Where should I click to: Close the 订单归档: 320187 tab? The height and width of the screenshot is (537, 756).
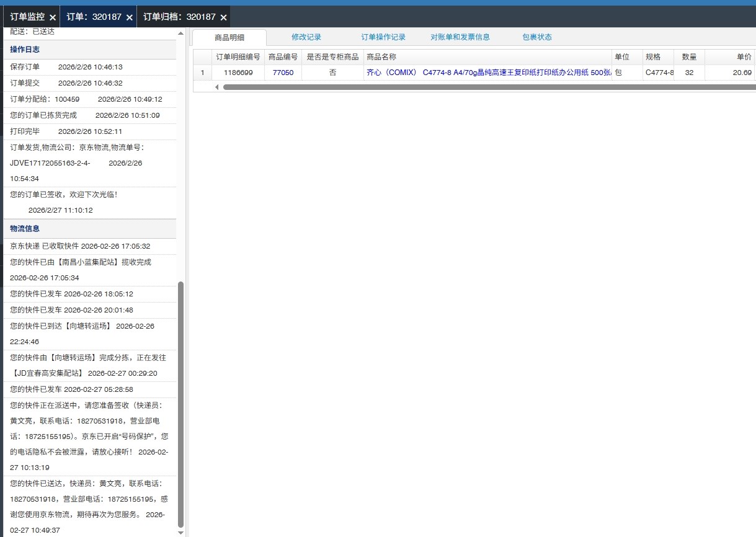click(x=224, y=17)
